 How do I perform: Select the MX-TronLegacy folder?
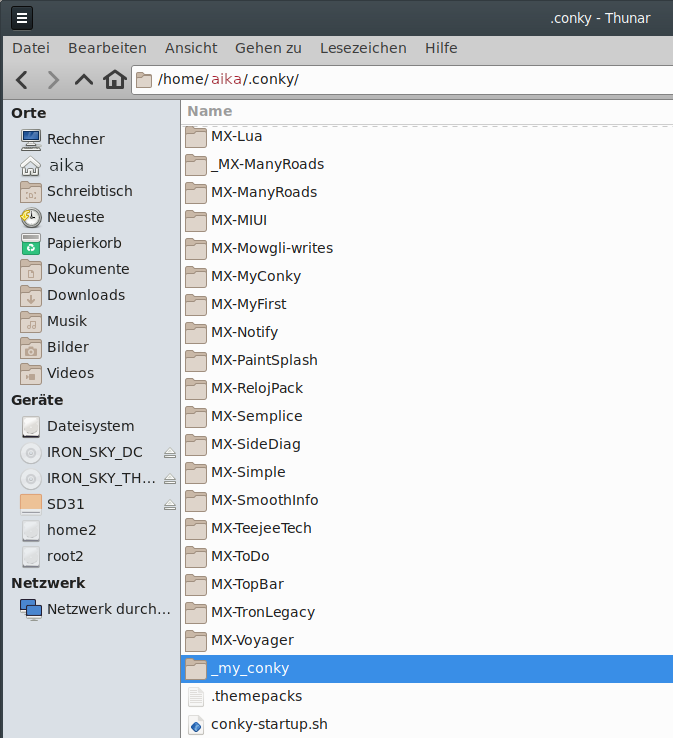click(x=427, y=613)
